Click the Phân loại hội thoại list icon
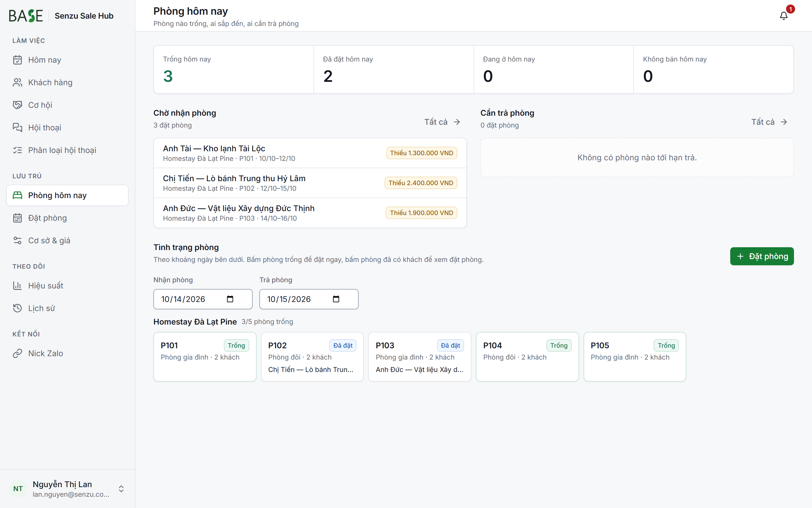Screen dimensions: 812x508 [17, 150]
